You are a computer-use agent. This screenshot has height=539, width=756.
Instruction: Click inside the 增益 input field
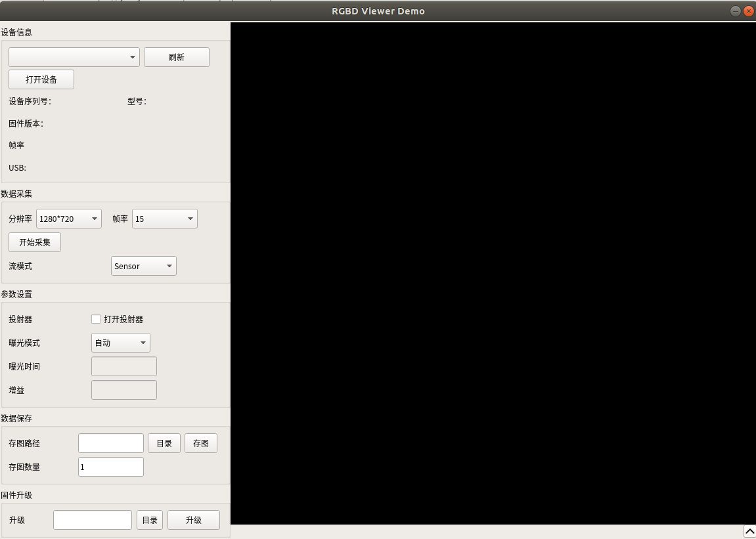(123, 389)
